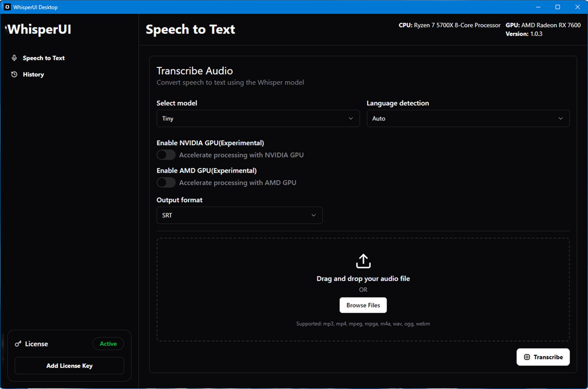Click the Active license status badge

coord(108,344)
